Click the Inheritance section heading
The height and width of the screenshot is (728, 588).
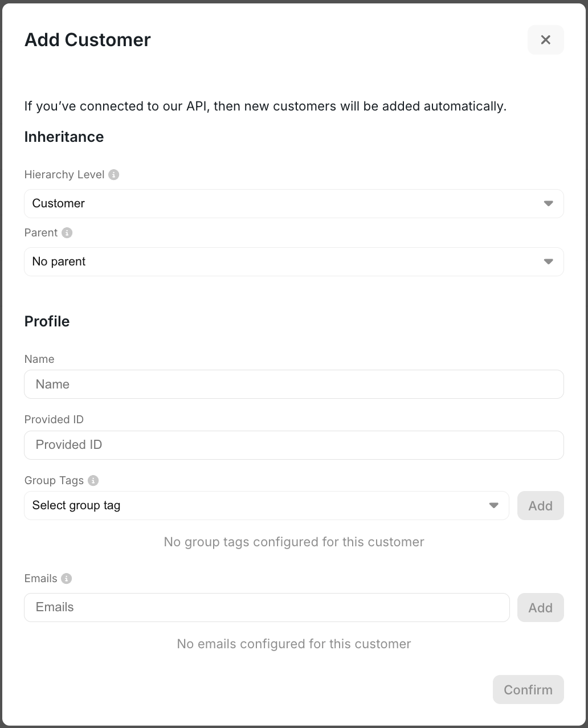tap(64, 137)
